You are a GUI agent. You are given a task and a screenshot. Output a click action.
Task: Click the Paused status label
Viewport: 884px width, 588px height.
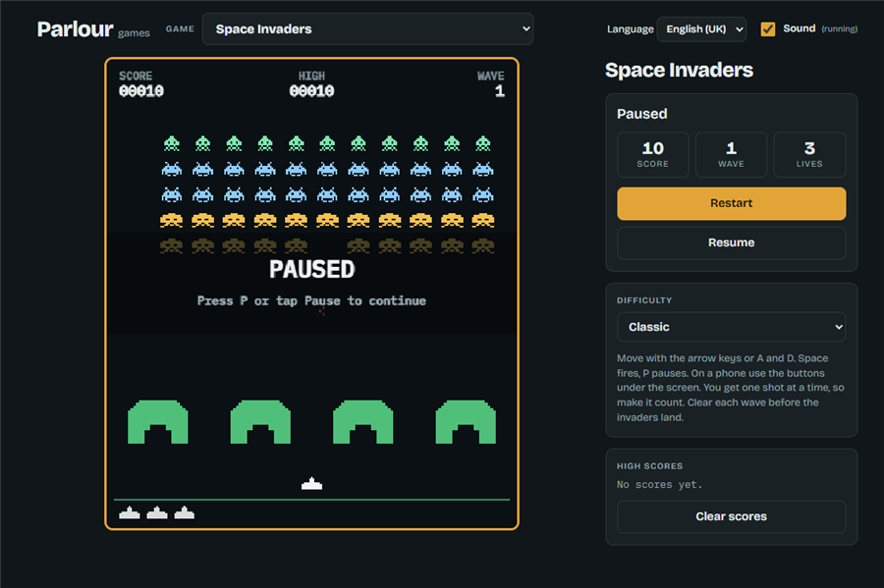coord(642,114)
